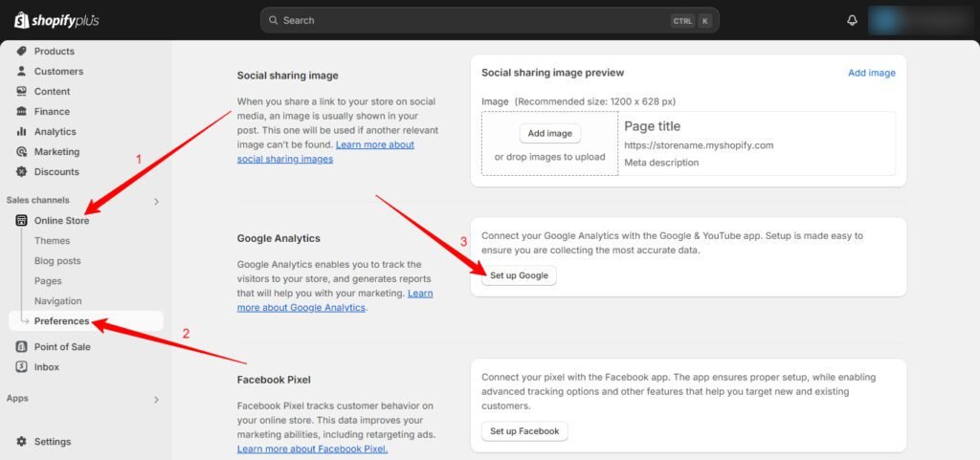Expand the Sales channels chevron
The height and width of the screenshot is (460, 980).
tap(156, 201)
